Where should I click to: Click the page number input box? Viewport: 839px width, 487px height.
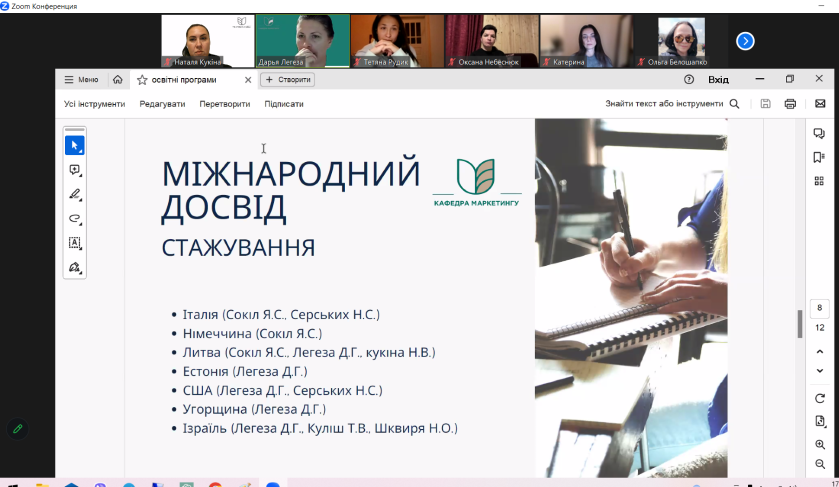[x=819, y=308]
